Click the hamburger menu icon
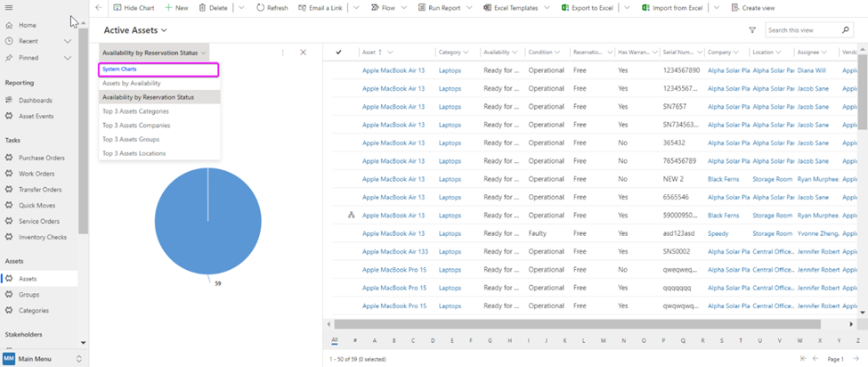Viewport: 868px width, 367px height. [9, 7]
